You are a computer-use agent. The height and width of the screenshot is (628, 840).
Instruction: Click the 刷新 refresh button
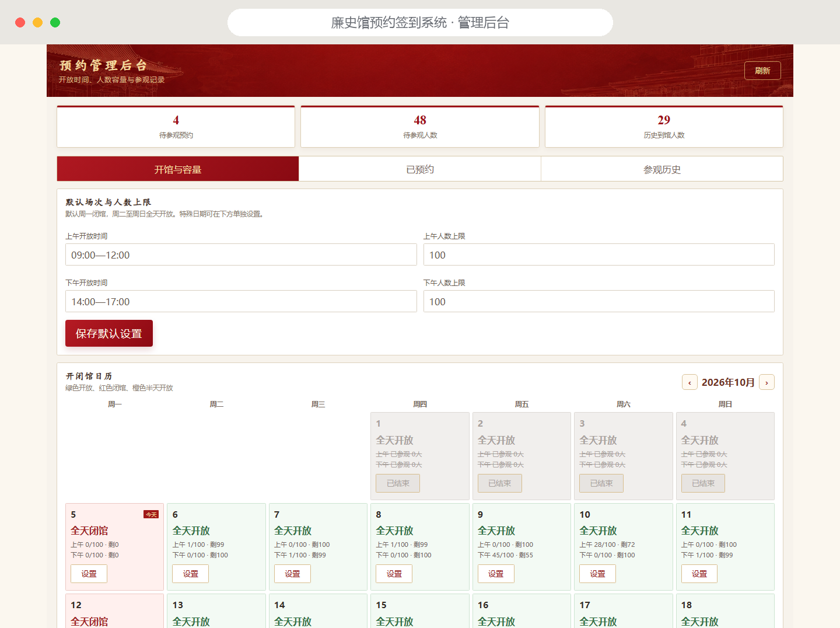(762, 71)
